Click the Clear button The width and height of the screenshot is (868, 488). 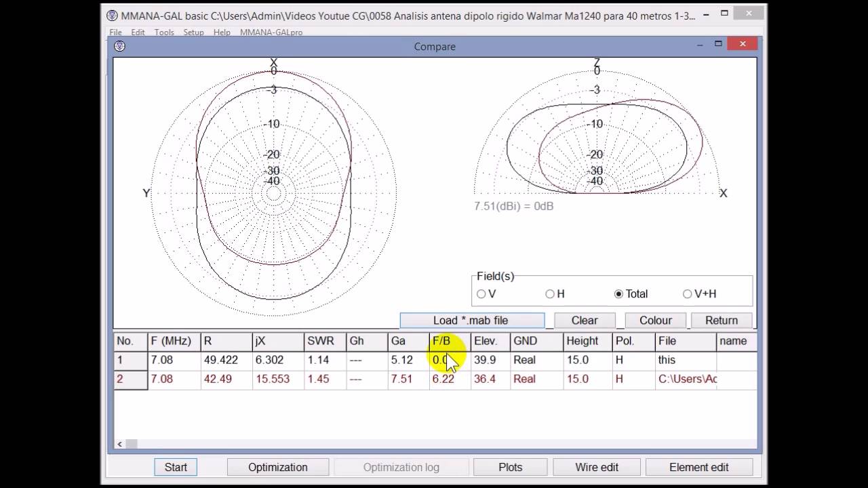point(585,320)
